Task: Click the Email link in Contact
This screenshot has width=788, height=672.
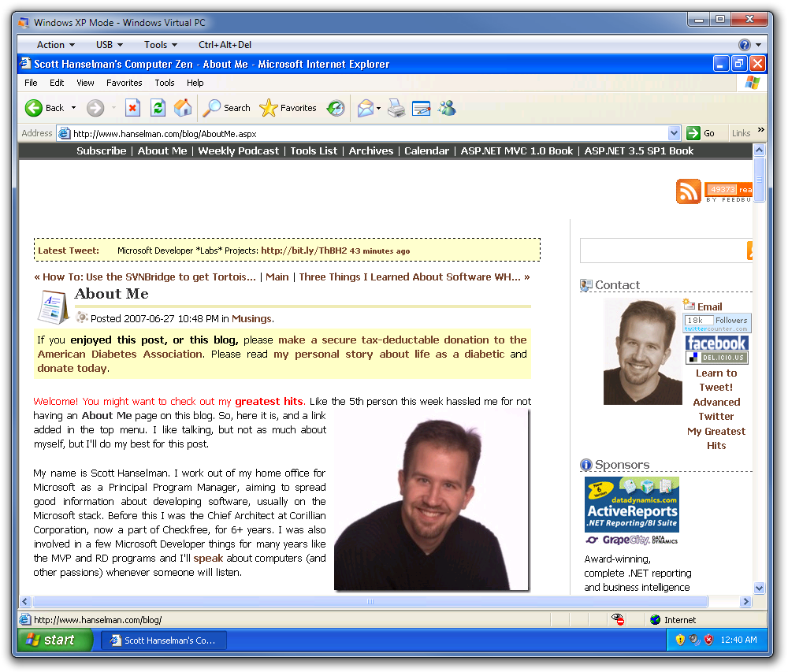Action: [710, 307]
